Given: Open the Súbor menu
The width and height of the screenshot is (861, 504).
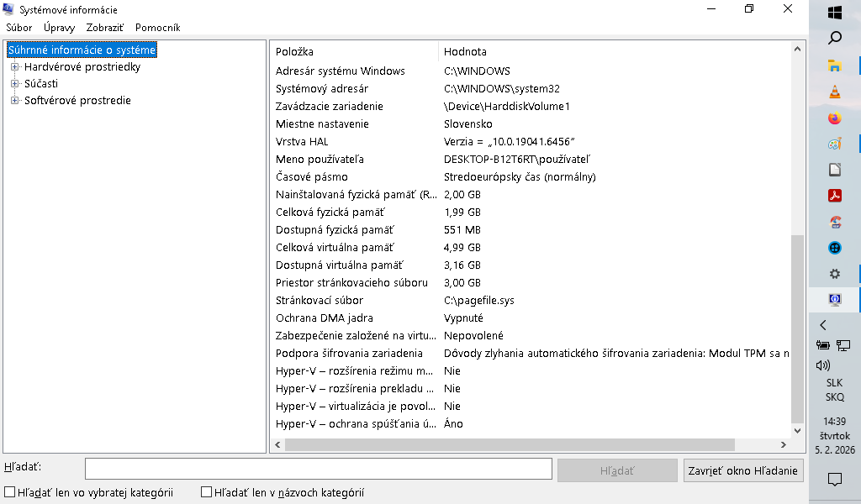Looking at the screenshot, I should (19, 28).
